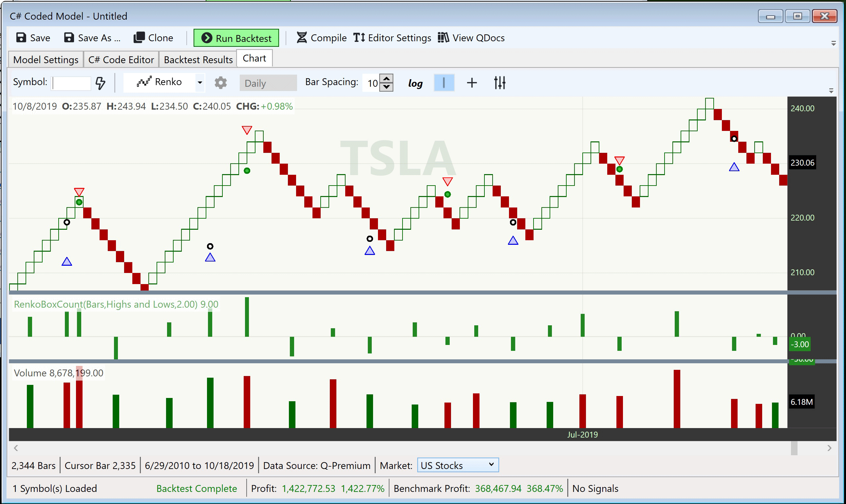846x504 pixels.
Task: Click the 240.00 price axis label
Action: click(x=802, y=108)
